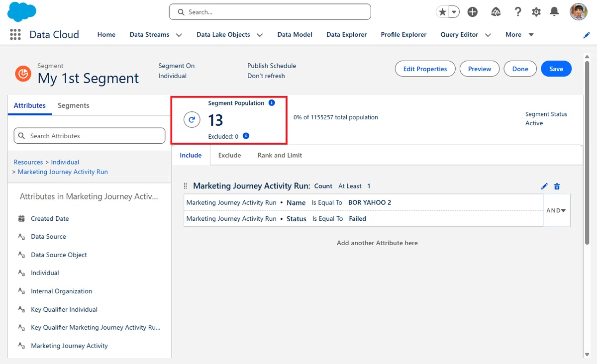Screen dimensions: 597x364
Task: Click the Favorites star icon
Action: 442,12
